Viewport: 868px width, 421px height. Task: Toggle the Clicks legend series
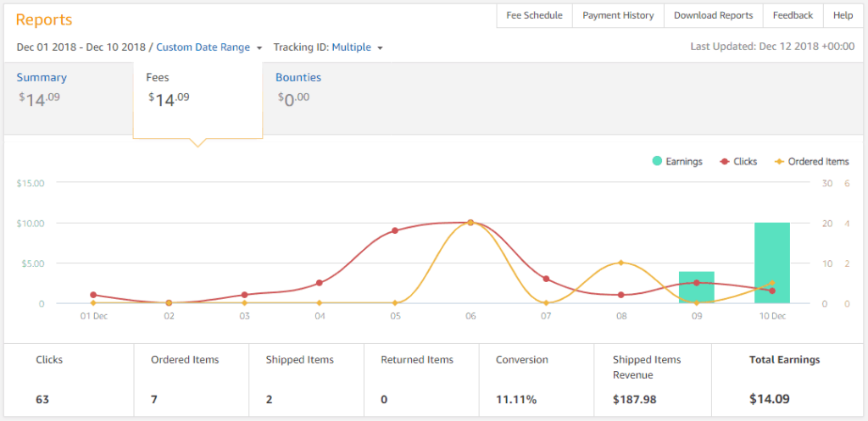[x=738, y=161]
